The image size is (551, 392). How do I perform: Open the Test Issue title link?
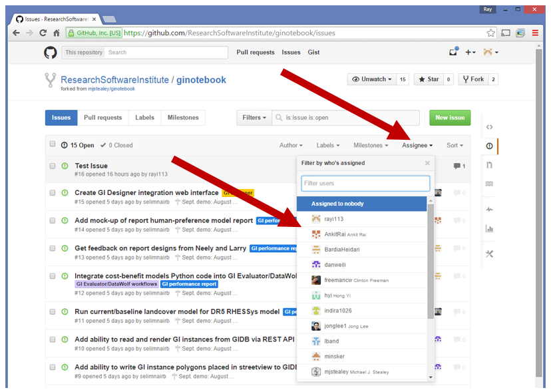(91, 166)
